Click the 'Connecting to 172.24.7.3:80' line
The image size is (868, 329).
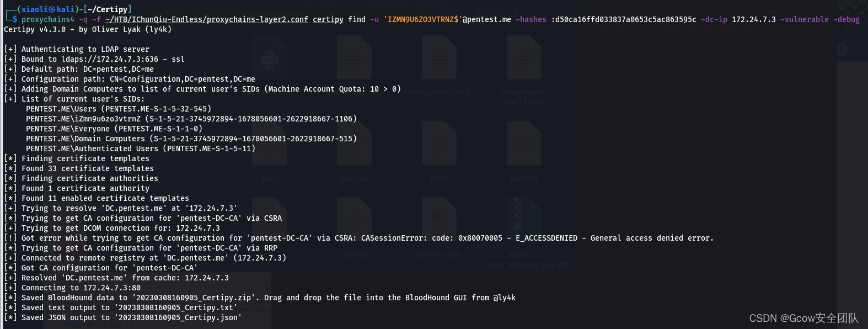[72, 288]
